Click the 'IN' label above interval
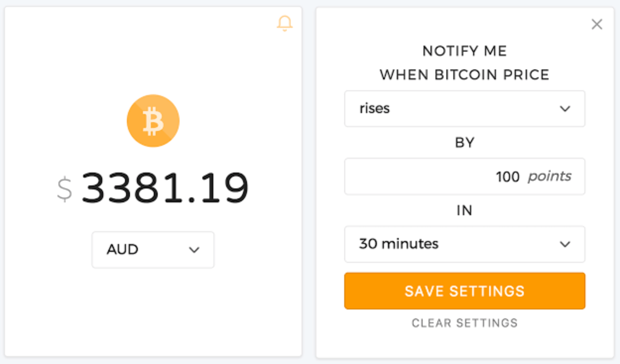Screen dimensions: 620x364 [464, 211]
